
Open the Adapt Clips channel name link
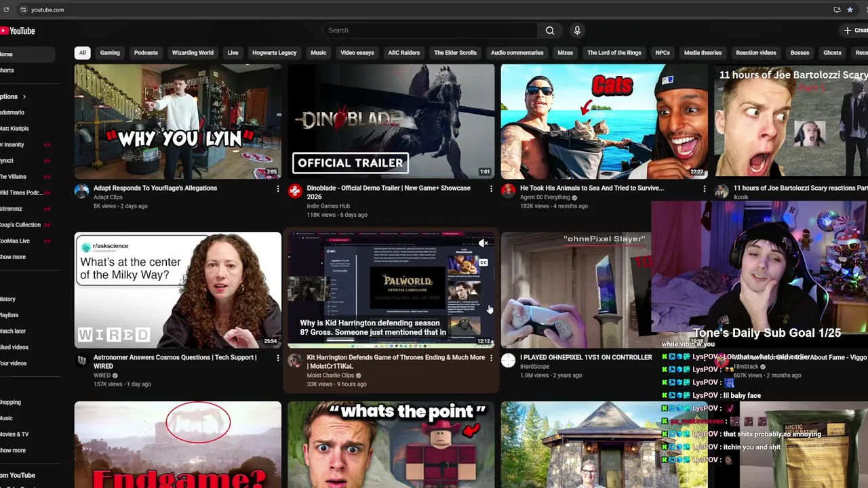pyautogui.click(x=108, y=197)
